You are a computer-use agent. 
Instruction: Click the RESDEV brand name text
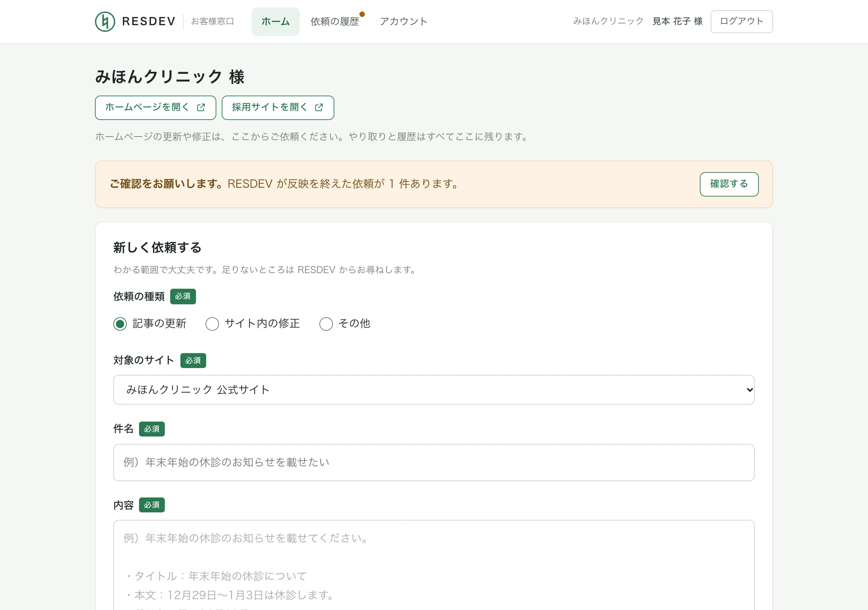click(149, 22)
